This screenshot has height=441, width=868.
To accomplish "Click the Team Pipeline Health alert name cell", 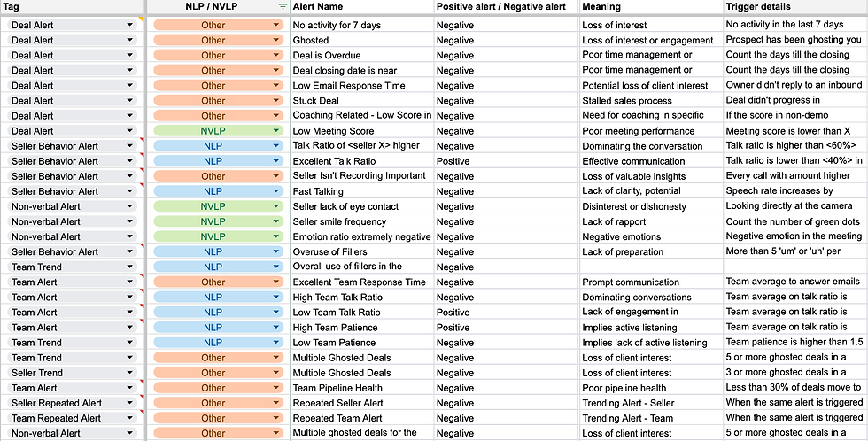I will click(360, 388).
